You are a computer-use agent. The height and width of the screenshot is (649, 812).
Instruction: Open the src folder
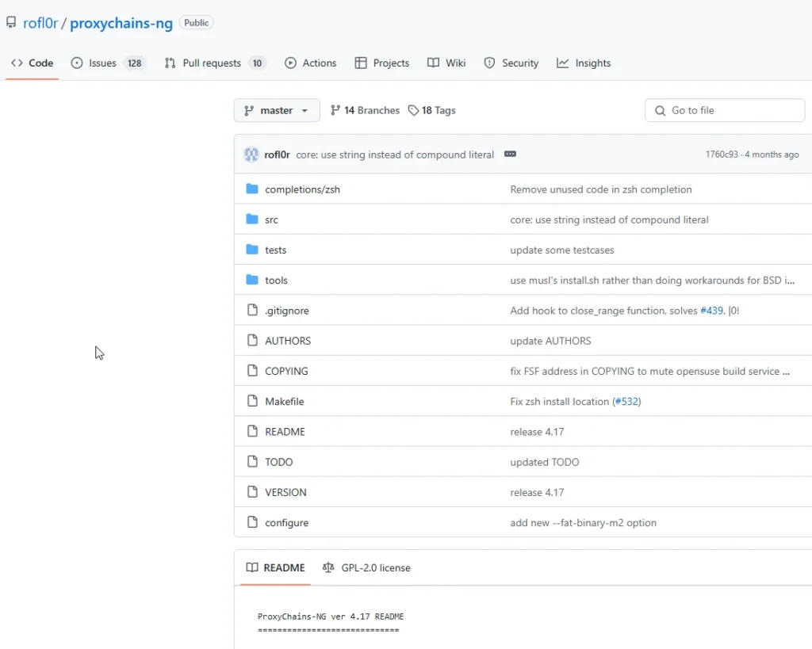click(271, 220)
